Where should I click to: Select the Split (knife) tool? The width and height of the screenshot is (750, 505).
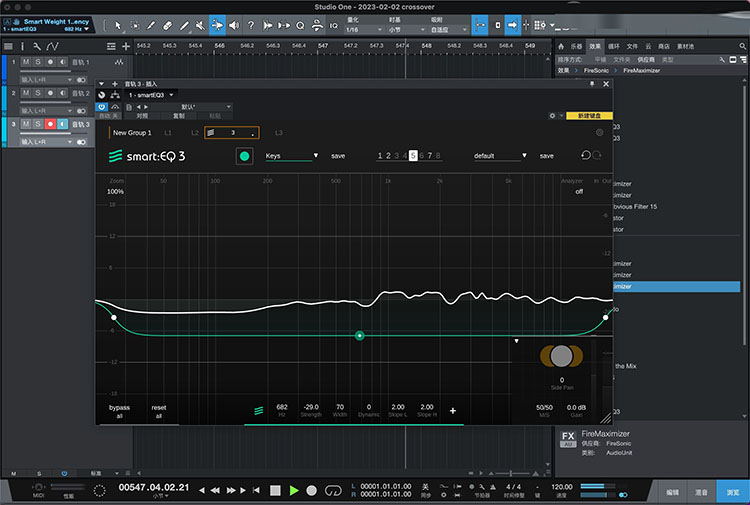(x=151, y=25)
